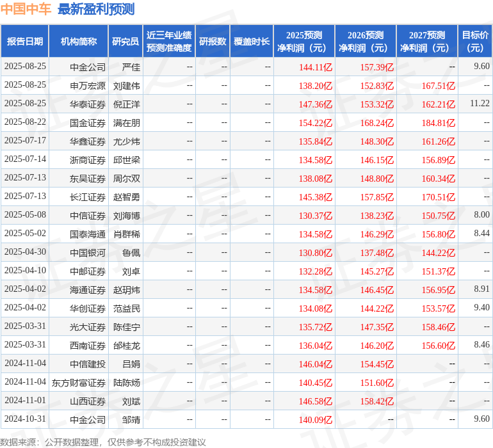Click the 最新盈利预测 heading

tap(96, 9)
